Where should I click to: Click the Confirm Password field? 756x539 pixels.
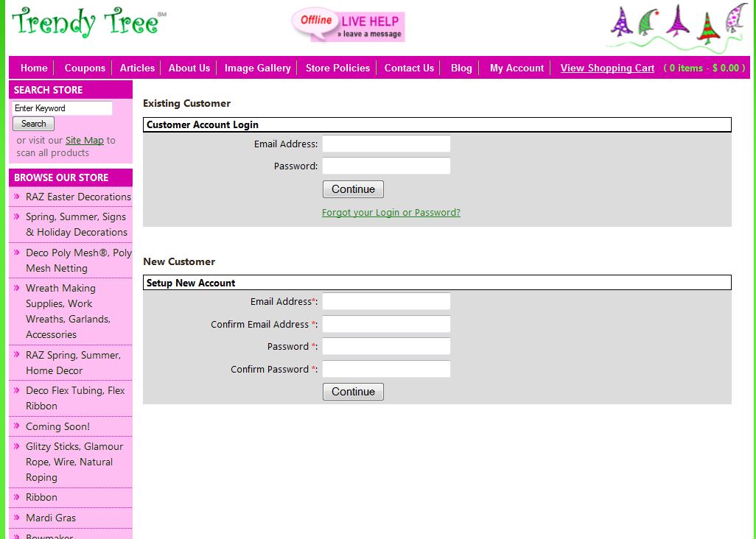(385, 368)
